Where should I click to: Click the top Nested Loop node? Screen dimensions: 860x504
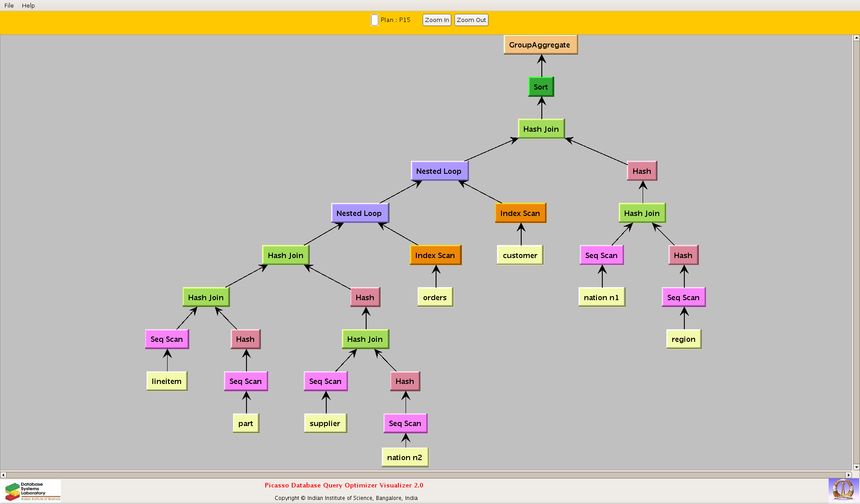(439, 171)
